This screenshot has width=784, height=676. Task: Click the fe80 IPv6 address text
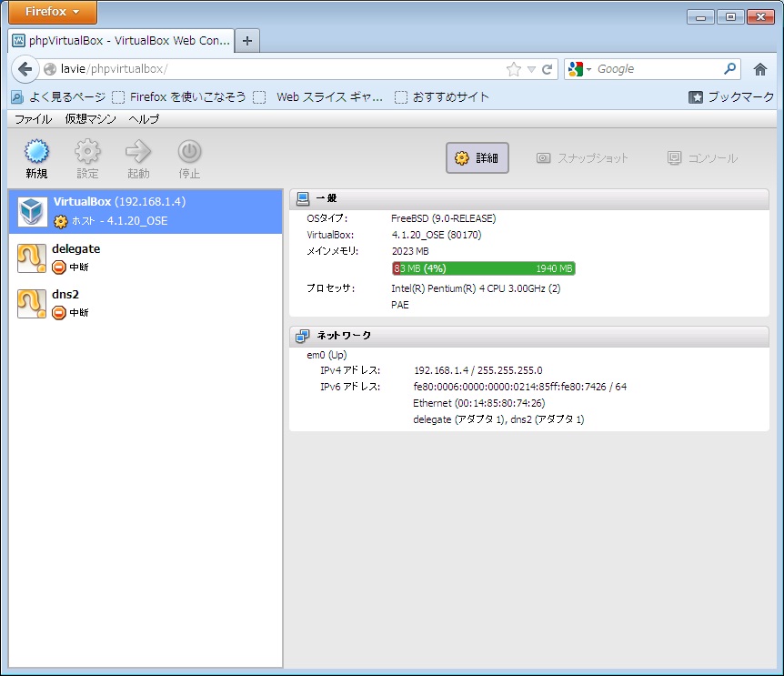point(519,387)
